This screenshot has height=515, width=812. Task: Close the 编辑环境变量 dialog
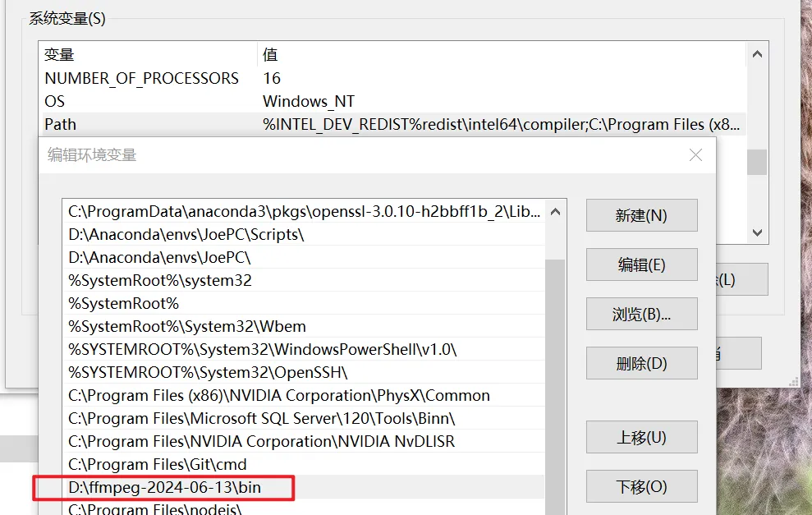(x=695, y=155)
